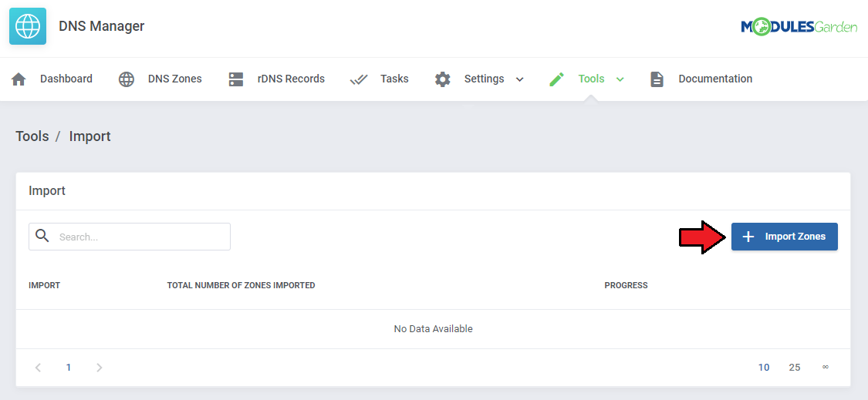Click the Import breadcrumb text

[x=90, y=136]
